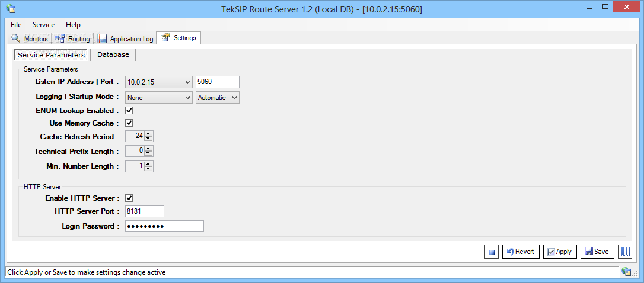Screen dimensions: 644x283
Task: Maximize the TekSIP window
Action: tap(605, 7)
